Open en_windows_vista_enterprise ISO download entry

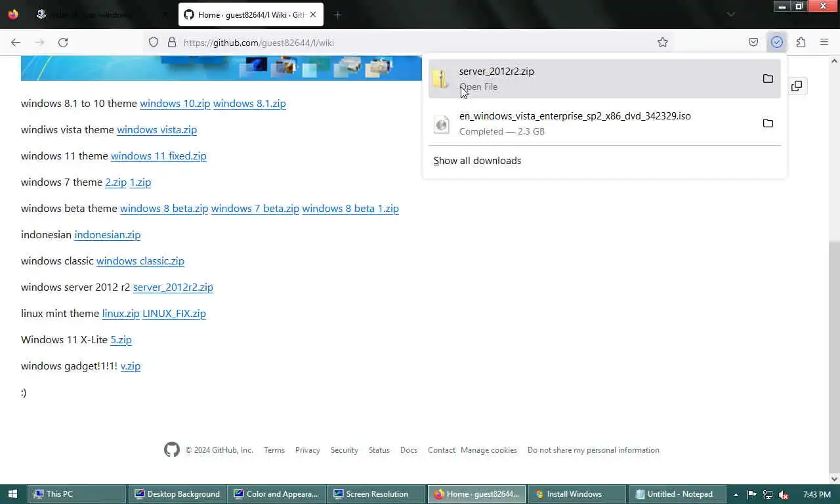pos(604,123)
